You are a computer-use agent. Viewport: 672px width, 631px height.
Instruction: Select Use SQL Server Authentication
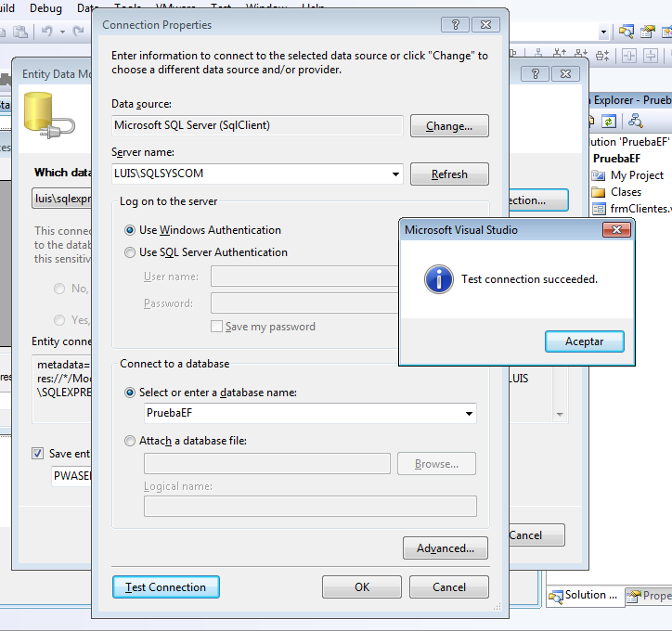130,252
